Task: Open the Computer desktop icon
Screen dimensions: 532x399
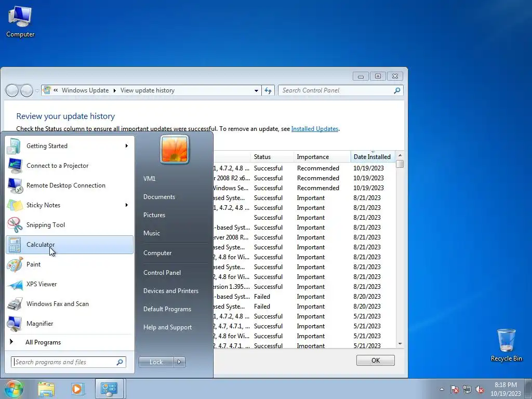Action: 20,21
